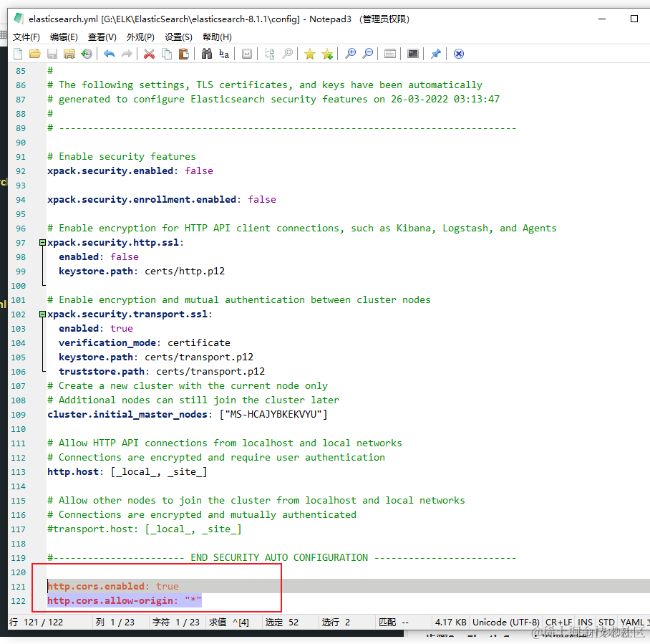Click line number 109 in the margin

coord(18,415)
